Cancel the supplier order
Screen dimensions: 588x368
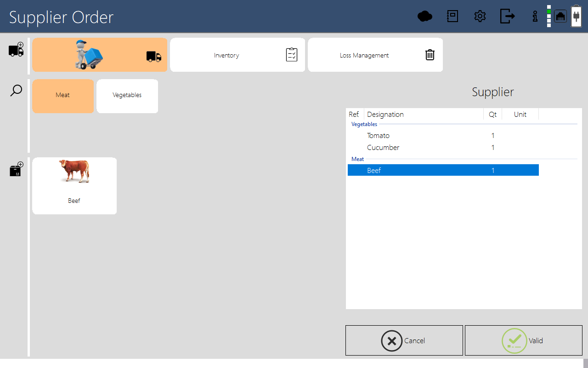point(404,340)
